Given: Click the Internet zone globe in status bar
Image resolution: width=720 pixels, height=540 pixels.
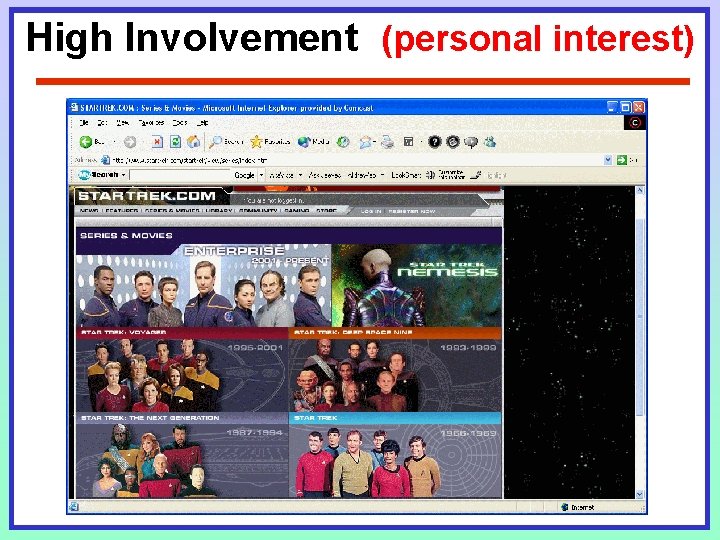Looking at the screenshot, I should coord(565,507).
